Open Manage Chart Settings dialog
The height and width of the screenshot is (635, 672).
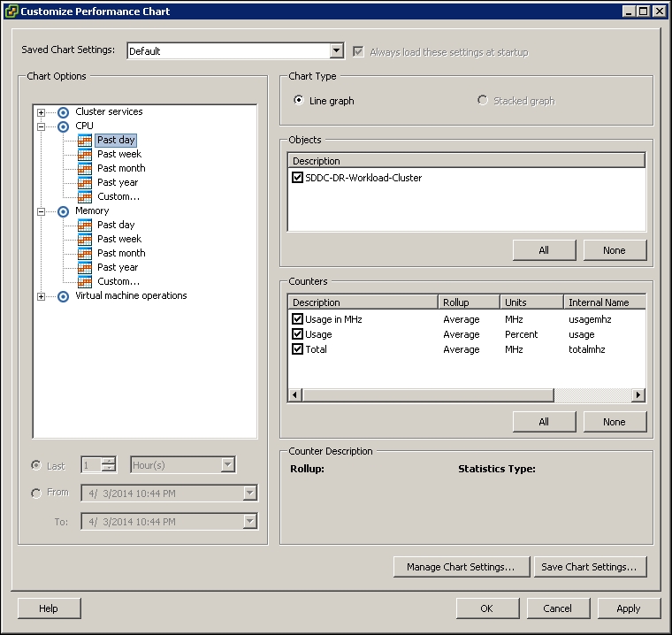pos(462,567)
